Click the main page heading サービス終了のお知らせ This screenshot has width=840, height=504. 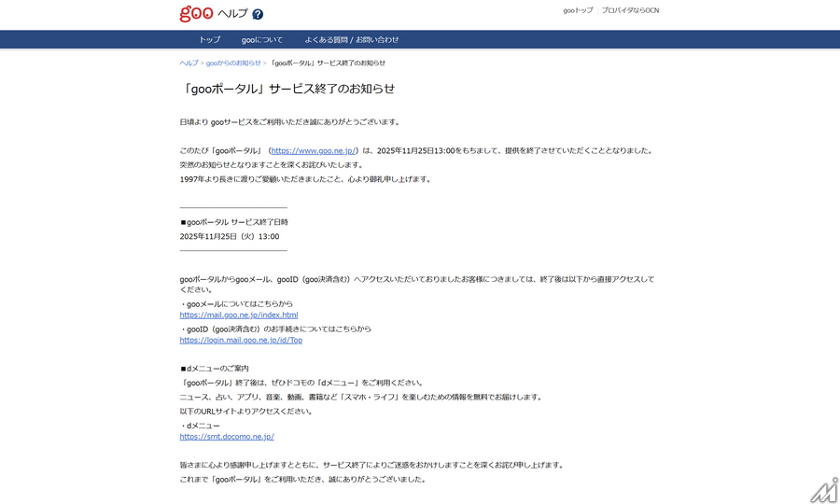287,89
